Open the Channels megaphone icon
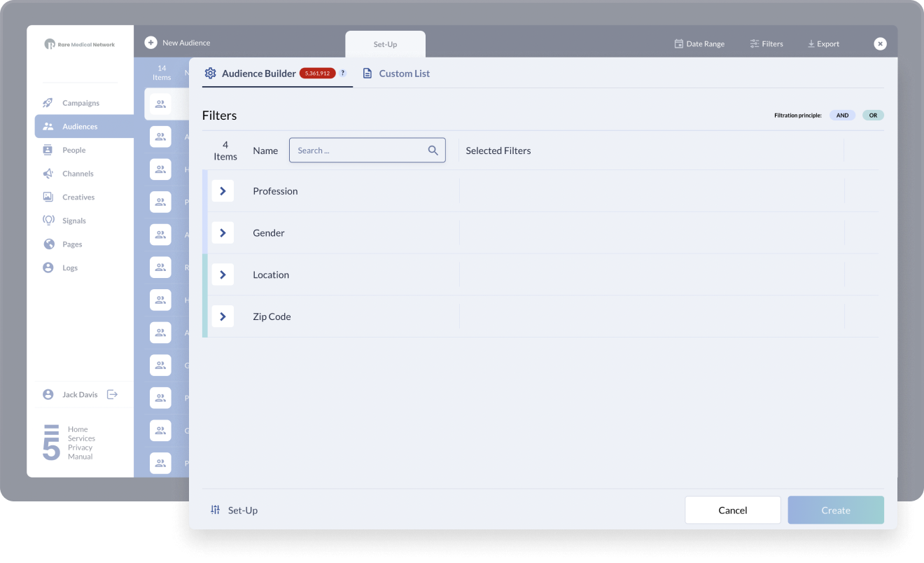 (48, 174)
